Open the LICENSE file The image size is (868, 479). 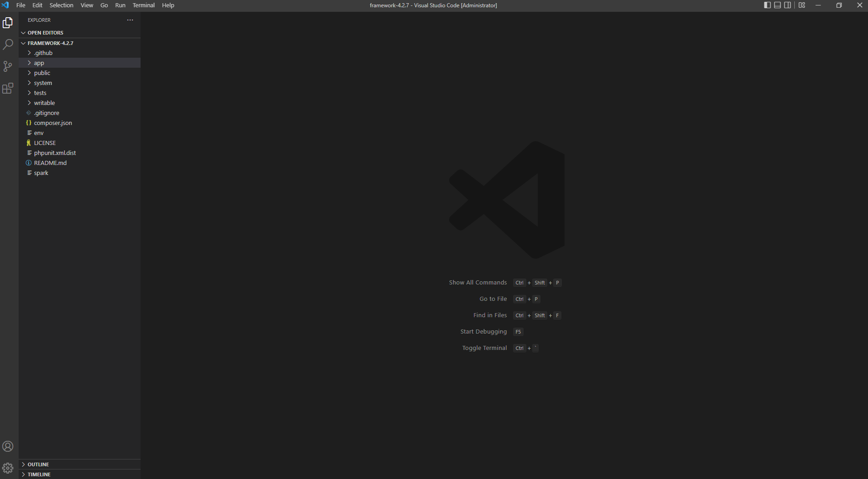pyautogui.click(x=80, y=143)
